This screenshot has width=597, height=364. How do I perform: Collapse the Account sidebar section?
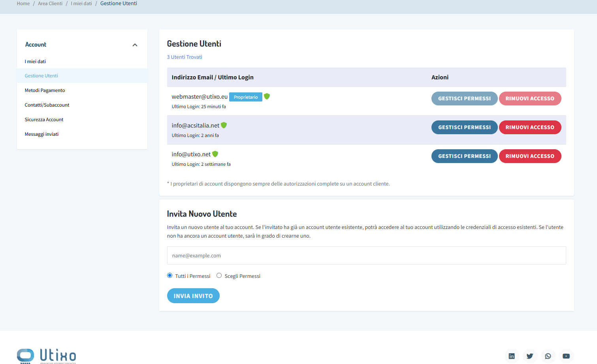point(135,45)
